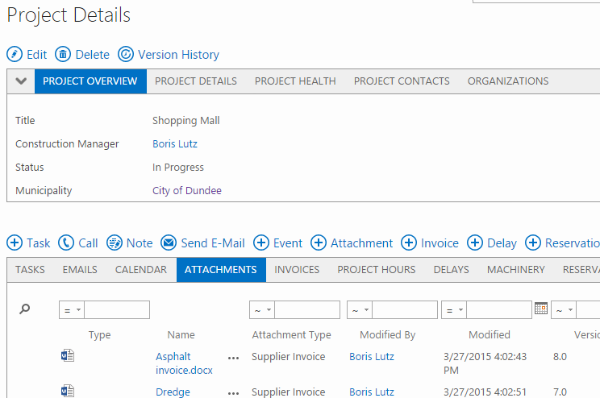Click the 3/27/2015 4:02:43 PM timestamp

click(485, 363)
